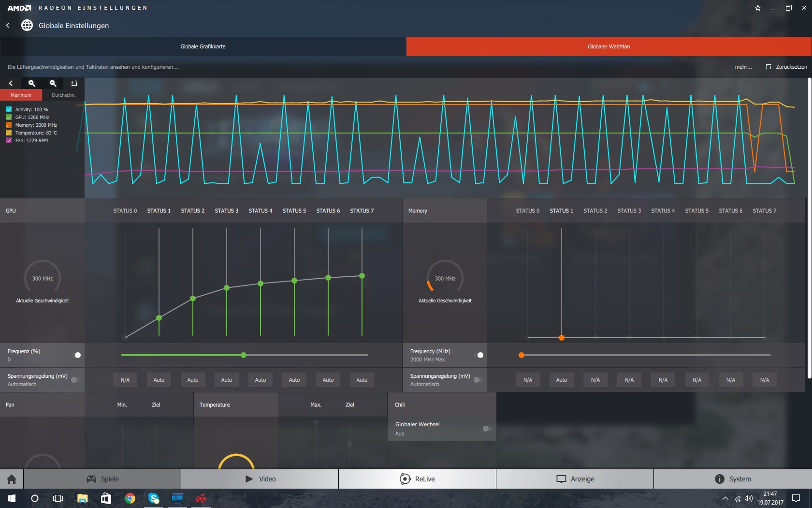The width and height of the screenshot is (812, 508).
Task: Toggle the GPU Spannungsregelung (mV) switch
Action: [x=75, y=380]
